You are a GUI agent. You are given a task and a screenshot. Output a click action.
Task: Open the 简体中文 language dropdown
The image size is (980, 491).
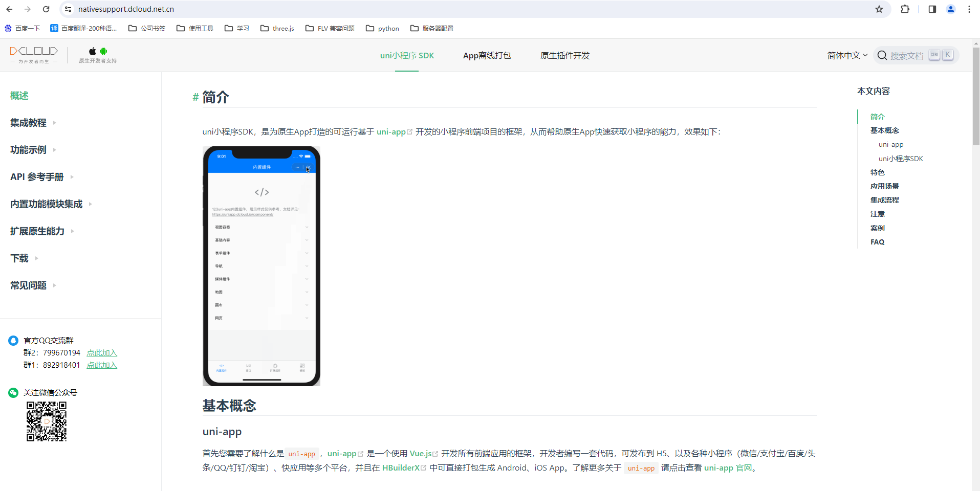click(847, 55)
